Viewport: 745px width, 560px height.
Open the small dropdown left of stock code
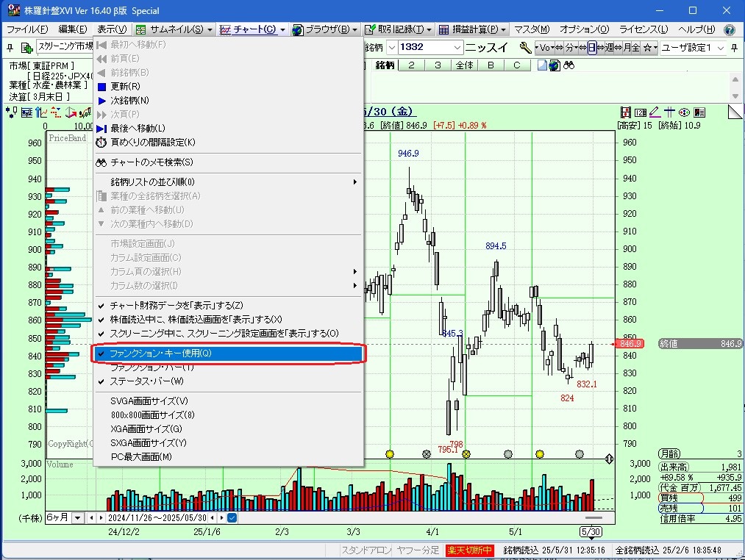392,48
